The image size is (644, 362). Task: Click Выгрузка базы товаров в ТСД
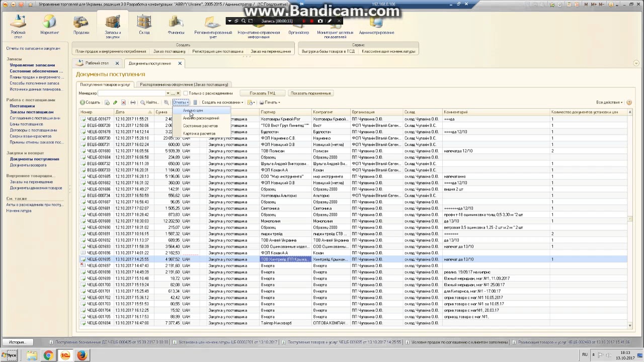tap(329, 51)
